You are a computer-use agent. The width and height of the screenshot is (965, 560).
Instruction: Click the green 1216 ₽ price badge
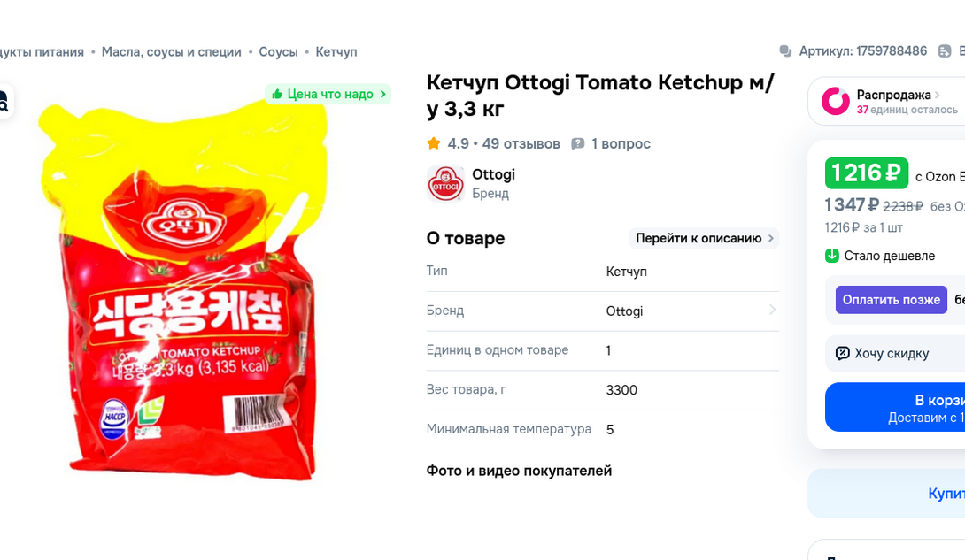[867, 173]
